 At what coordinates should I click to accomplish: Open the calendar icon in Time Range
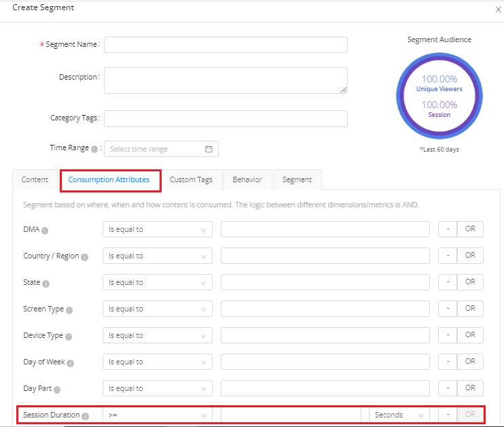pos(209,149)
